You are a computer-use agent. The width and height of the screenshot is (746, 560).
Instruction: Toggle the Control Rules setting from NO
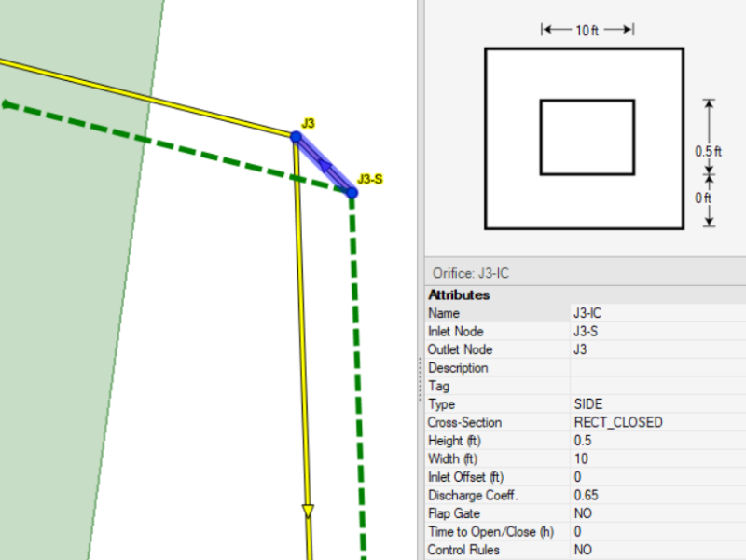583,550
